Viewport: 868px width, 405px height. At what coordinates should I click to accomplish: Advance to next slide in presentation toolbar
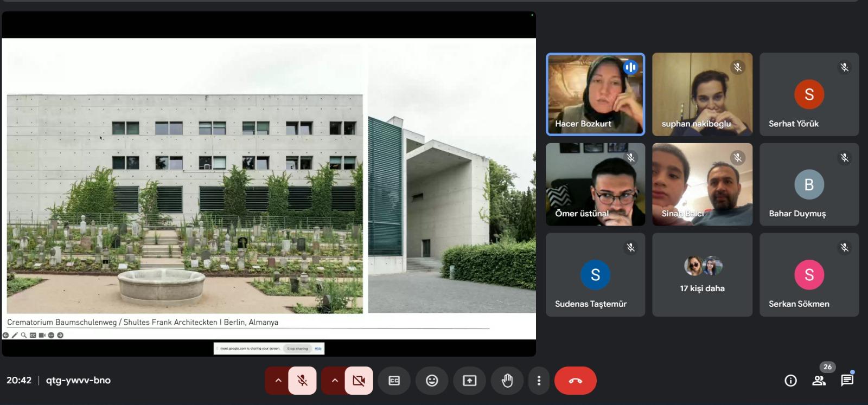pyautogui.click(x=60, y=335)
